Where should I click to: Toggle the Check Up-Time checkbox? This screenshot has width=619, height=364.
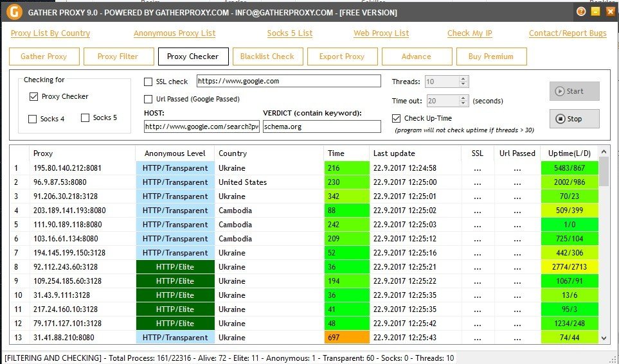[397, 118]
